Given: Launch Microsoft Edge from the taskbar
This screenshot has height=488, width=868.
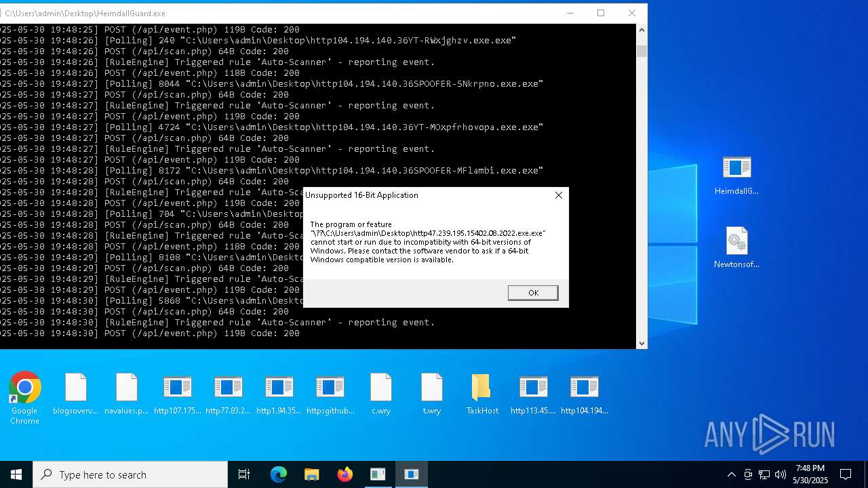Looking at the screenshot, I should click(x=279, y=474).
